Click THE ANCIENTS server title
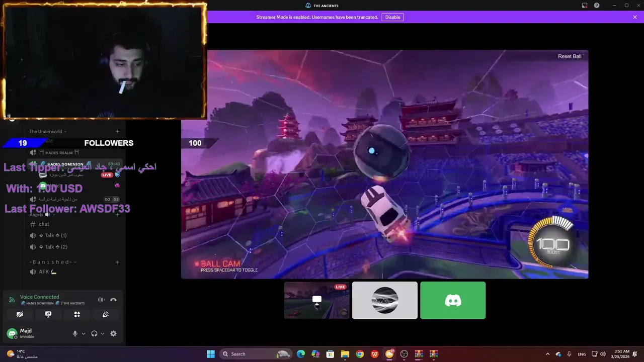This screenshot has width=644, height=362. [322, 6]
